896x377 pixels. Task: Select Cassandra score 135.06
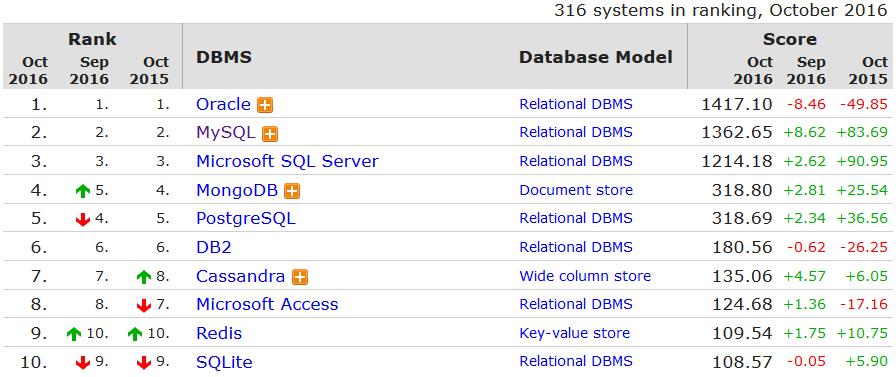click(742, 277)
